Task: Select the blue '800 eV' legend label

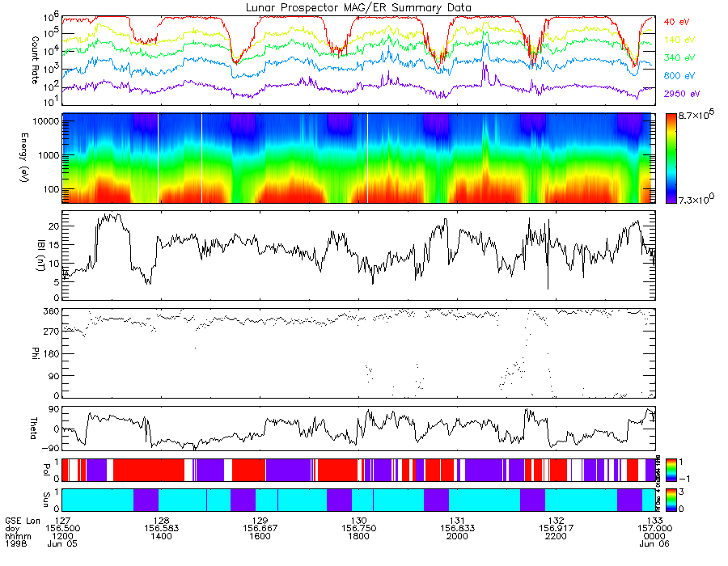Action: [x=679, y=76]
